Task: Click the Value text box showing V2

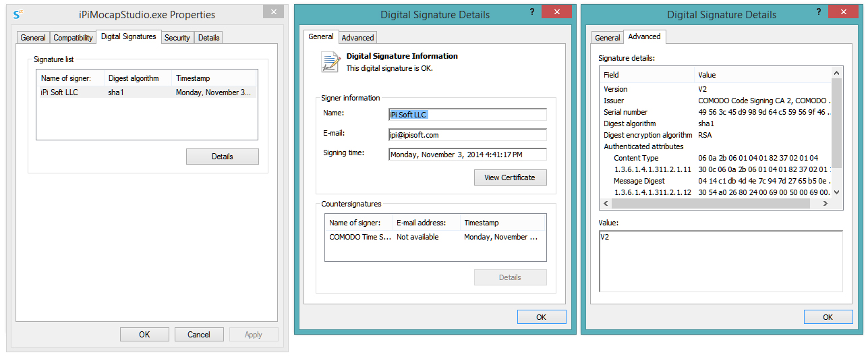Action: (720, 261)
